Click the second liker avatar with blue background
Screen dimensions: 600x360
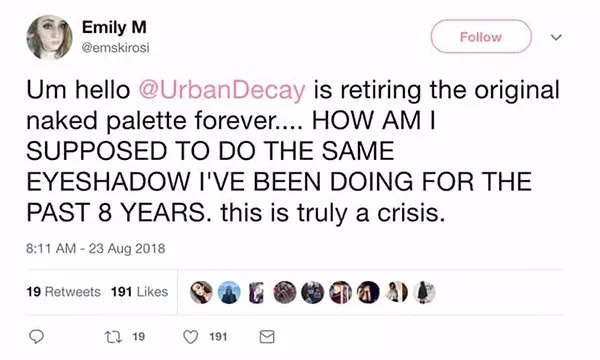pos(229,292)
